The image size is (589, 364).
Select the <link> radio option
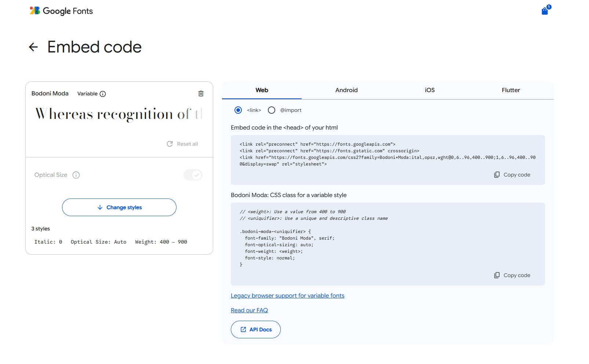pyautogui.click(x=238, y=110)
